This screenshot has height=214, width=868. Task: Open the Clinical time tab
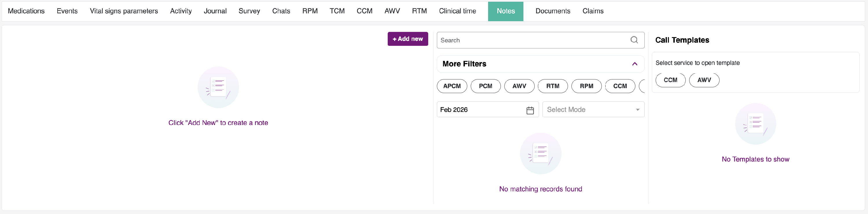[x=457, y=11]
